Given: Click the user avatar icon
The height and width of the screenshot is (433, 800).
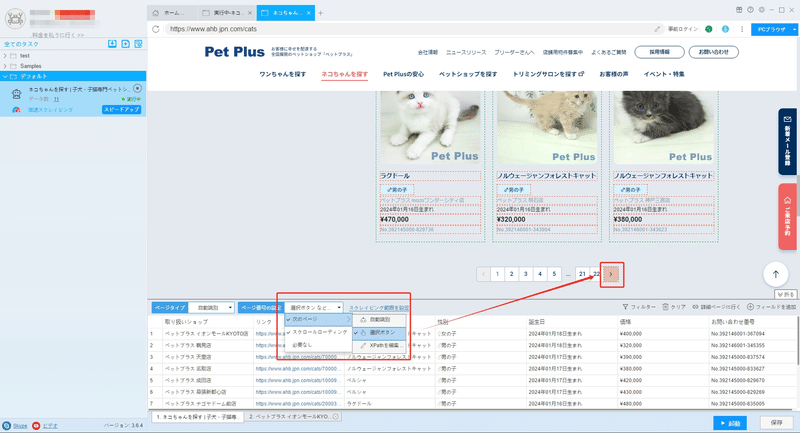Looking at the screenshot, I should tap(15, 18).
